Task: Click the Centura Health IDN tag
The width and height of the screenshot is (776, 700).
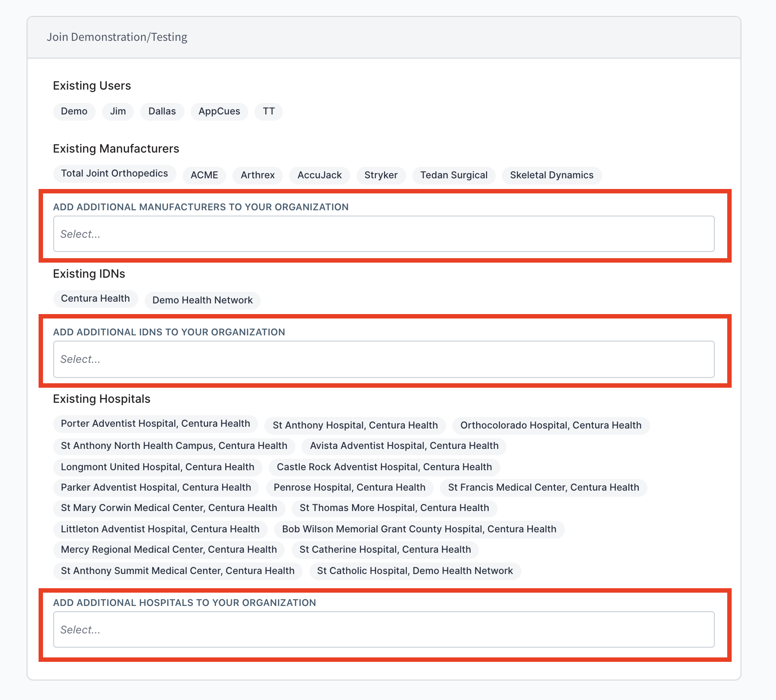Action: (95, 299)
